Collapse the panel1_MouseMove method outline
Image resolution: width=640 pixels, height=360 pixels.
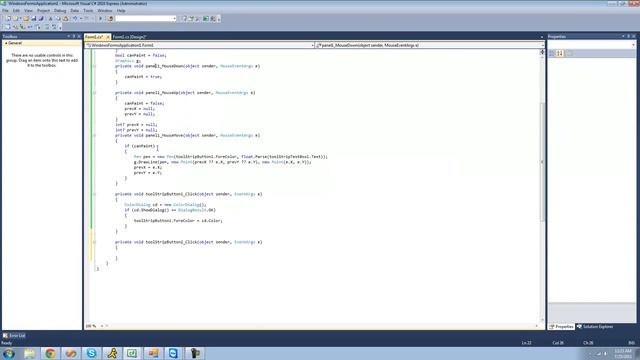tap(94, 136)
